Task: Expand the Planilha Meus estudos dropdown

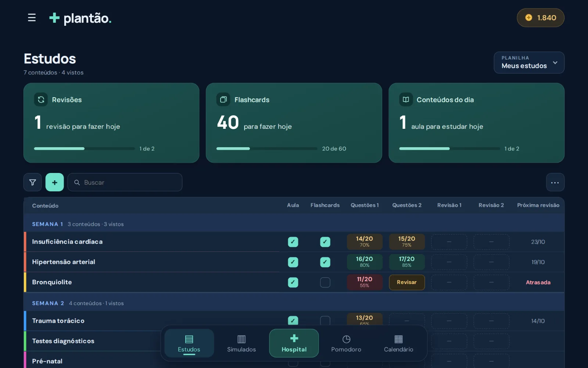Action: click(x=529, y=63)
